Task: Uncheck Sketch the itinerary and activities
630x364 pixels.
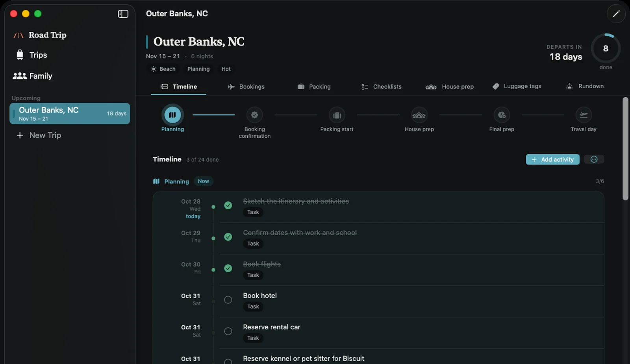Action: (228, 205)
